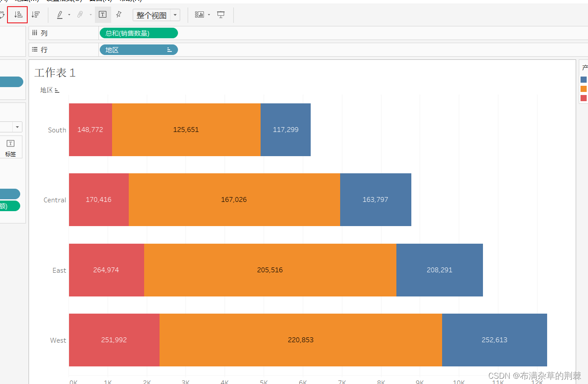Screen dimensions: 588x384
Task: Open the mark type dropdown on the Marks card
Action: [x=18, y=127]
